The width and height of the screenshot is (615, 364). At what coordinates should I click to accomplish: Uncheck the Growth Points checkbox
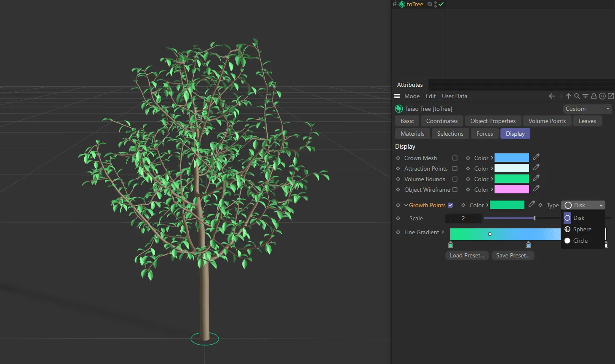(450, 205)
